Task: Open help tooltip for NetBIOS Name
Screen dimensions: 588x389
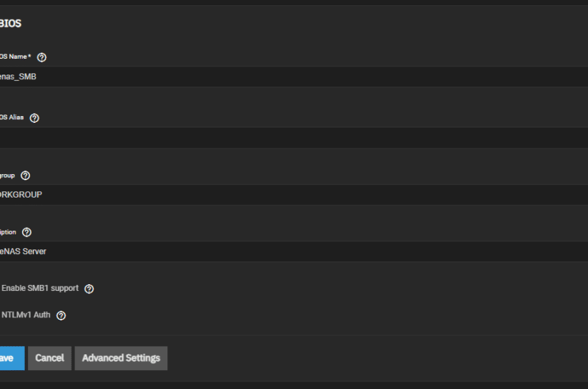Action: pyautogui.click(x=41, y=57)
